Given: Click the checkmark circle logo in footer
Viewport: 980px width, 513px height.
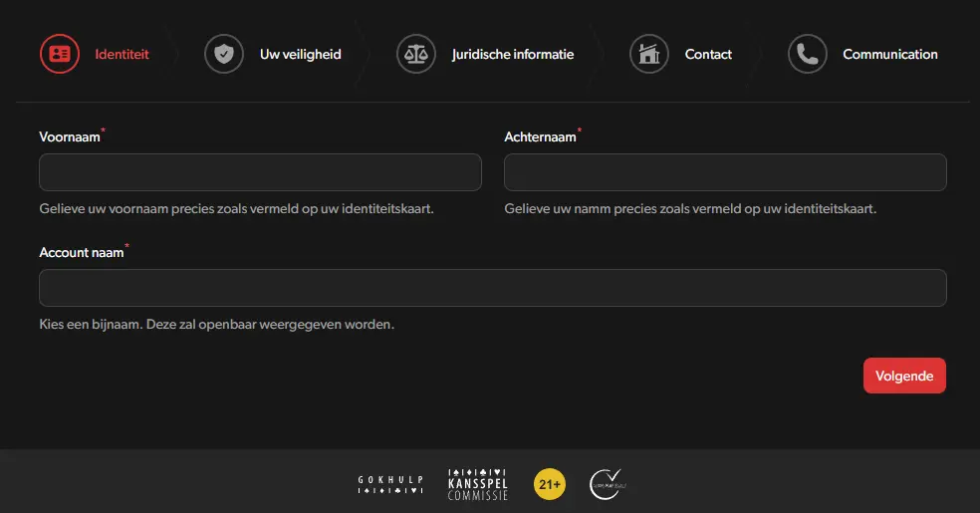Looking at the screenshot, I should [x=607, y=484].
